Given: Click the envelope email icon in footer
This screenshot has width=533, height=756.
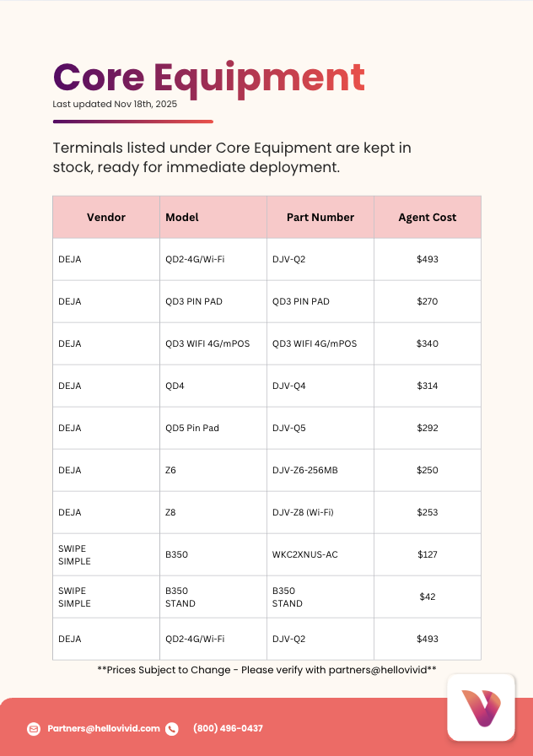Looking at the screenshot, I should (x=34, y=729).
